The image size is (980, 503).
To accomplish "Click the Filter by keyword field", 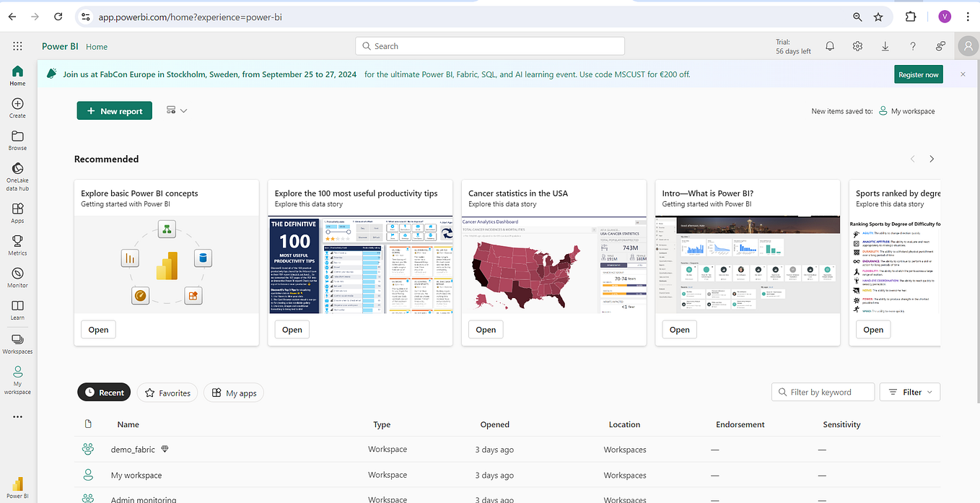I will [823, 392].
